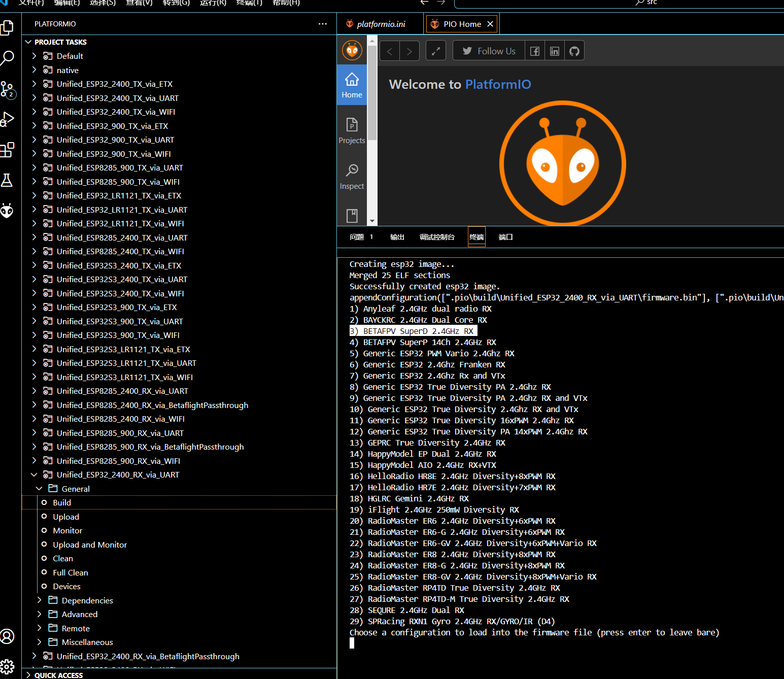Image resolution: width=784 pixels, height=679 pixels.
Task: Select Unified_ESP32_2400_RX_via_BetaflightPassthrough environment
Action: [179, 656]
